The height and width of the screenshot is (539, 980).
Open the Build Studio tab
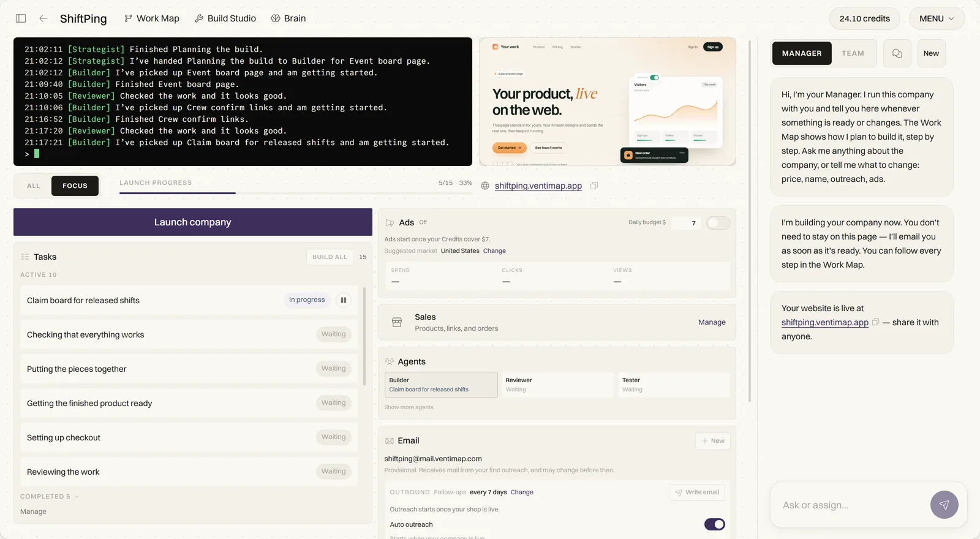(225, 18)
